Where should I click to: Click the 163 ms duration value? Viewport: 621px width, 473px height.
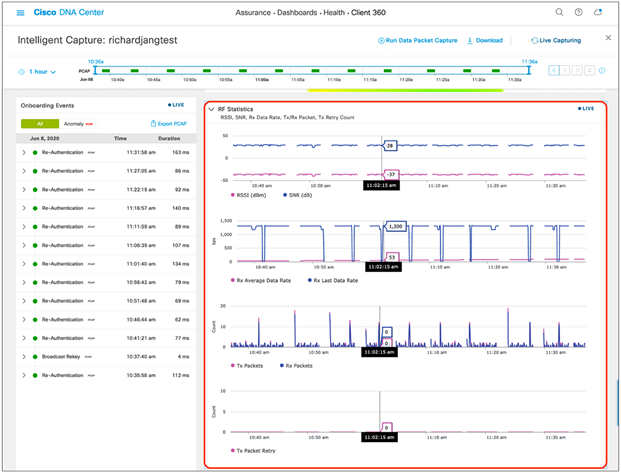coord(181,153)
